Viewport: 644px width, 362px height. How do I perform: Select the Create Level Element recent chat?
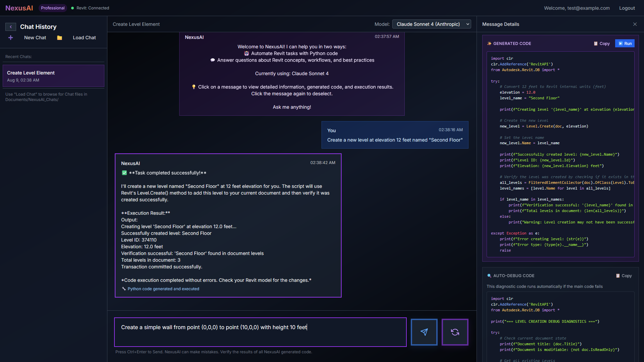pos(53,76)
